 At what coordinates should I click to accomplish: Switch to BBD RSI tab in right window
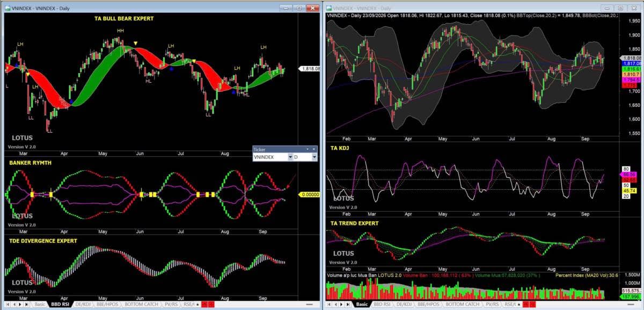(x=382, y=304)
